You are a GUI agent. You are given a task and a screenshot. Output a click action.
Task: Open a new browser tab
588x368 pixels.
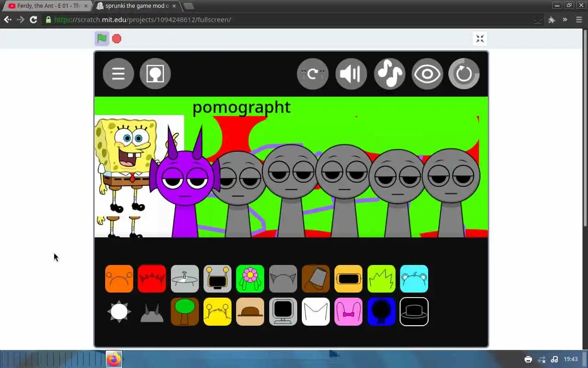(188, 6)
